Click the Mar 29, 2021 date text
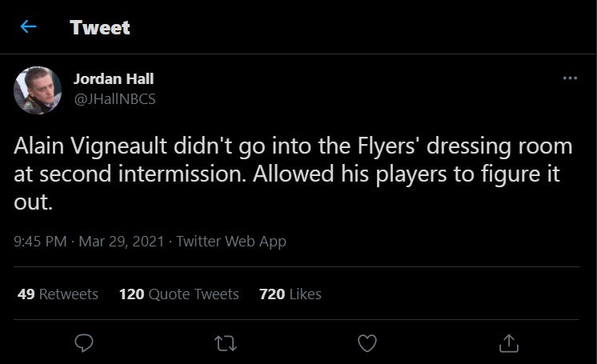Image resolution: width=597 pixels, height=364 pixels. pyautogui.click(x=122, y=241)
